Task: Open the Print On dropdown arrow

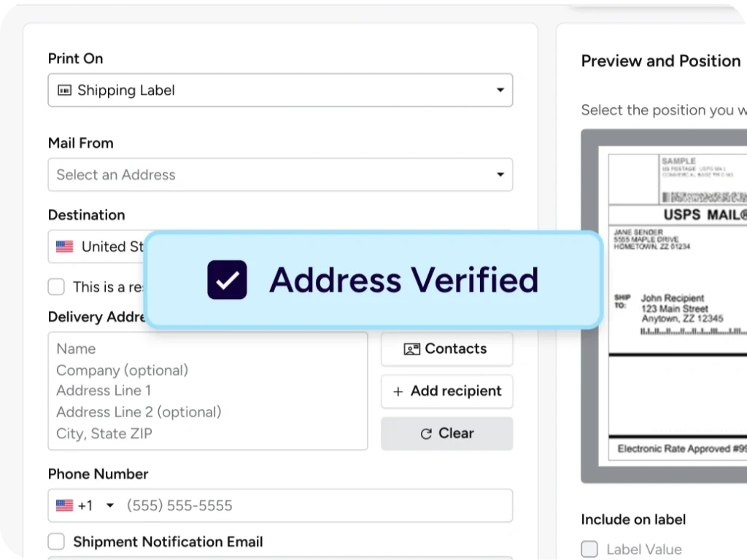Action: tap(500, 90)
